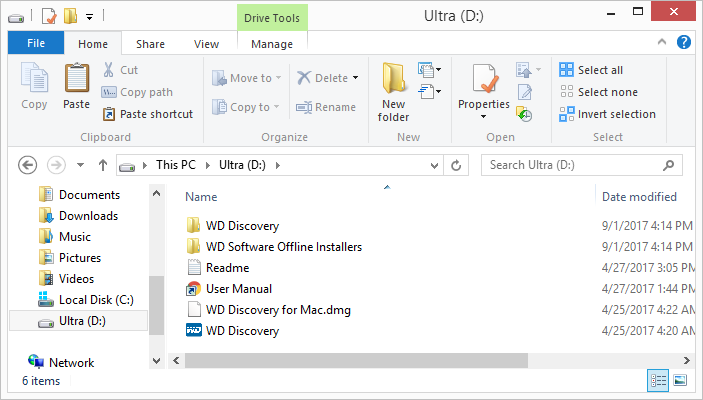
Task: Select Videos in the navigation pane
Action: tap(67, 279)
